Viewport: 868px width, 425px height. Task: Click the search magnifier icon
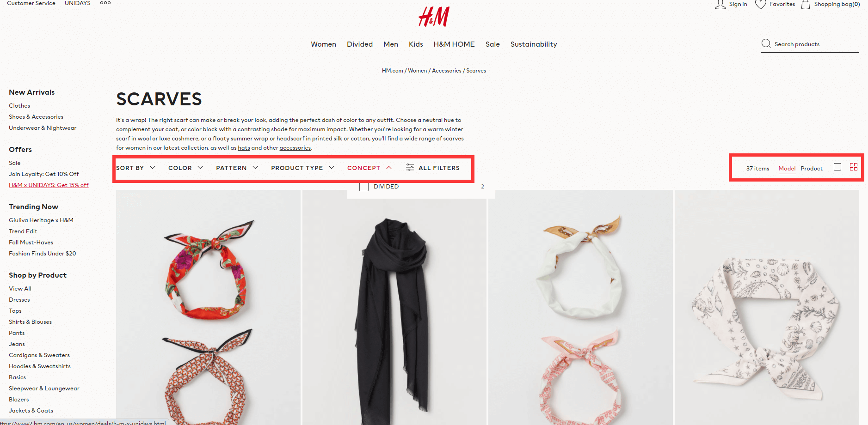(766, 43)
